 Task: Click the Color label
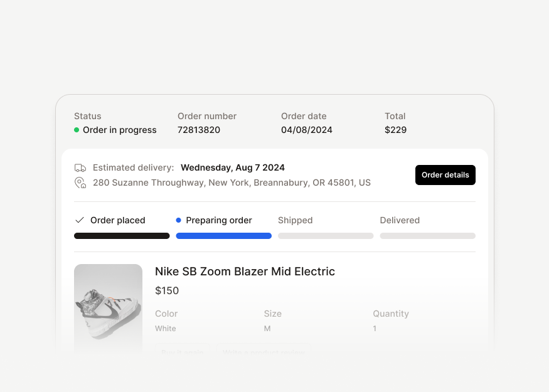(x=166, y=314)
